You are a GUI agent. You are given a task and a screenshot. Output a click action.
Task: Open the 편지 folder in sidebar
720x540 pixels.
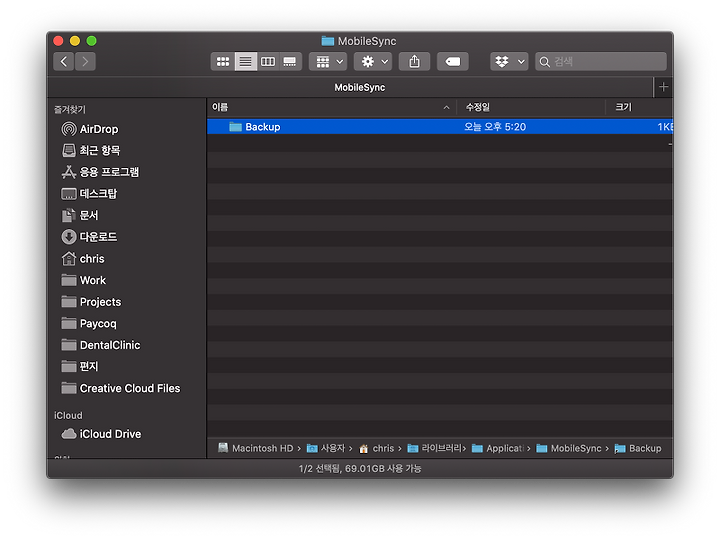coord(79,366)
